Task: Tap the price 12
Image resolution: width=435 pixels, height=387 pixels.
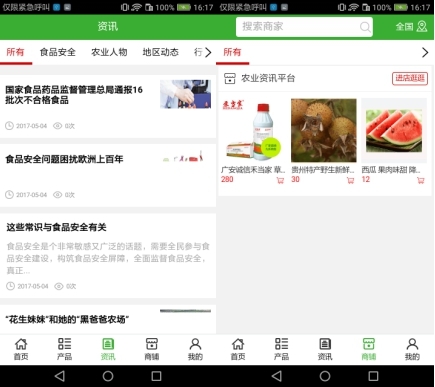Action: click(366, 180)
